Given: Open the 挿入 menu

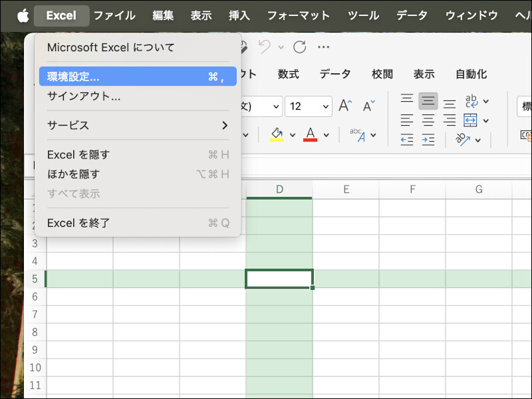Looking at the screenshot, I should [239, 15].
